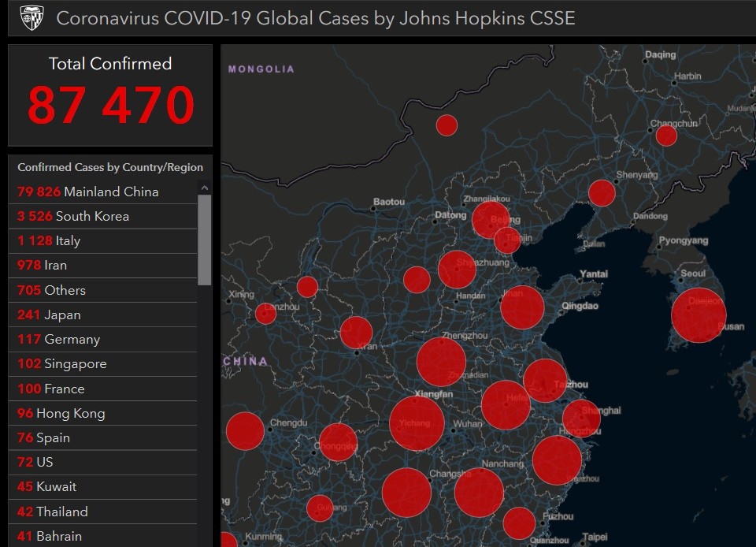This screenshot has height=547, width=756.
Task: Click Confirmed Cases by Country/Region heading
Action: [x=110, y=167]
